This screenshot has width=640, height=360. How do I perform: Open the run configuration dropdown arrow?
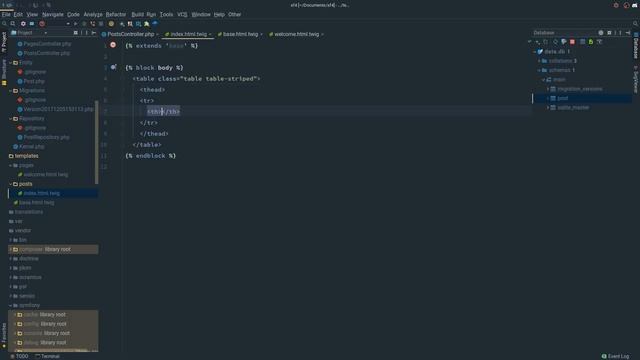[x=68, y=24]
